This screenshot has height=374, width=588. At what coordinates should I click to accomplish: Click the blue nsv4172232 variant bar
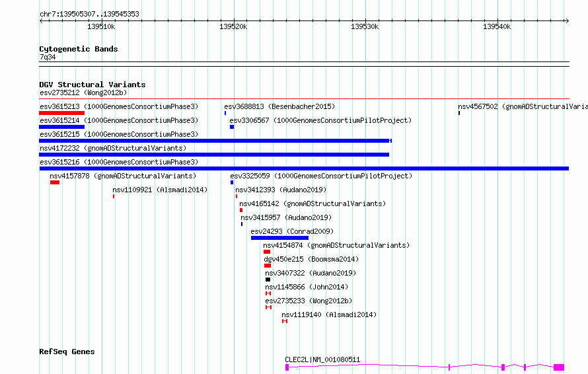pyautogui.click(x=214, y=155)
